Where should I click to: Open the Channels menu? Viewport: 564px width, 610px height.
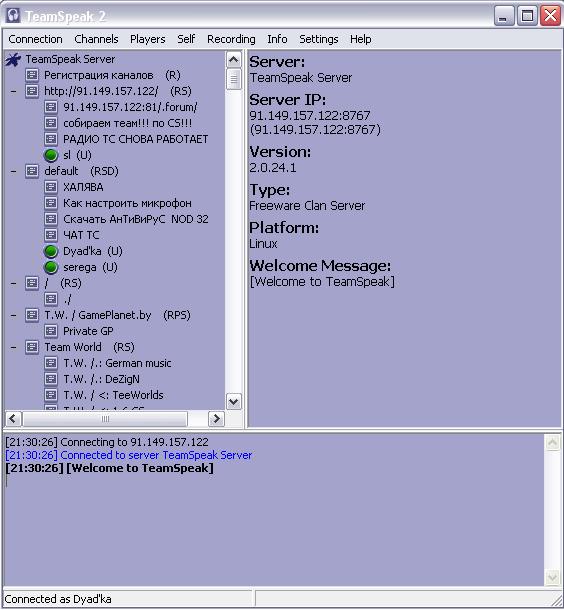click(96, 39)
